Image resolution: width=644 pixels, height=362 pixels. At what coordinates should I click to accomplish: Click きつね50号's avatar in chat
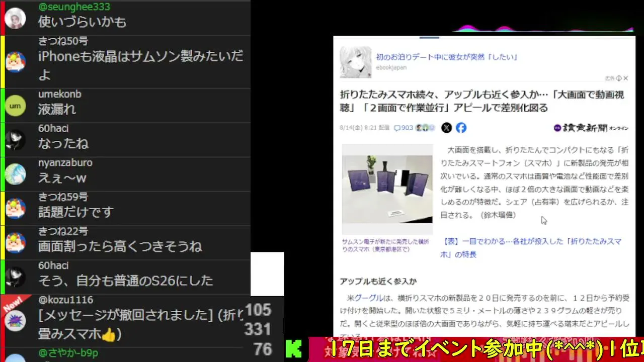pyautogui.click(x=15, y=62)
